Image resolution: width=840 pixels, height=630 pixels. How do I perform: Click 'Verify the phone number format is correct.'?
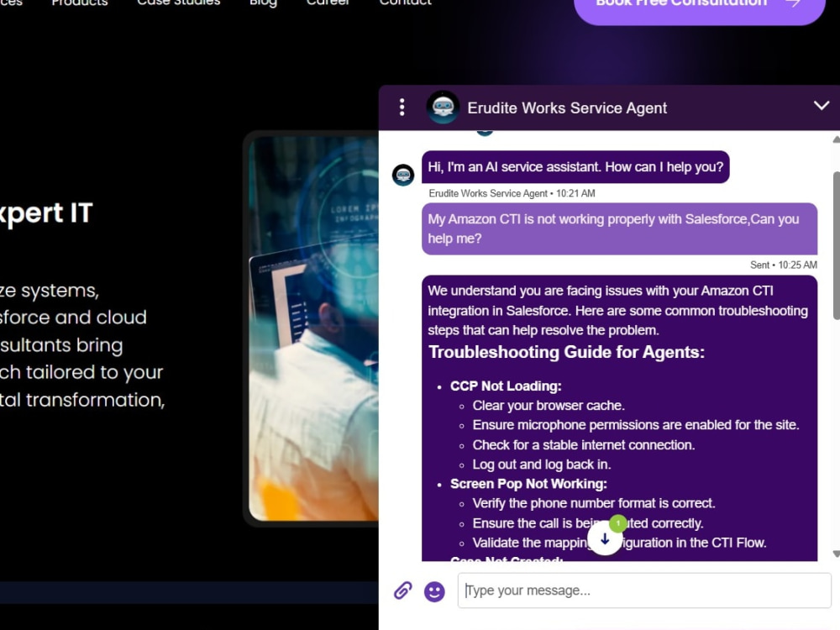coord(594,503)
